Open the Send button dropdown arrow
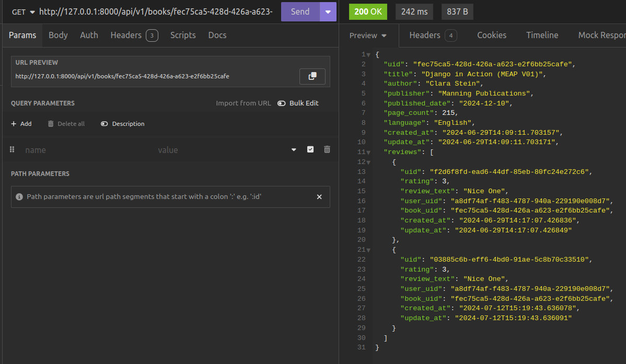This screenshot has width=626, height=364. click(328, 11)
